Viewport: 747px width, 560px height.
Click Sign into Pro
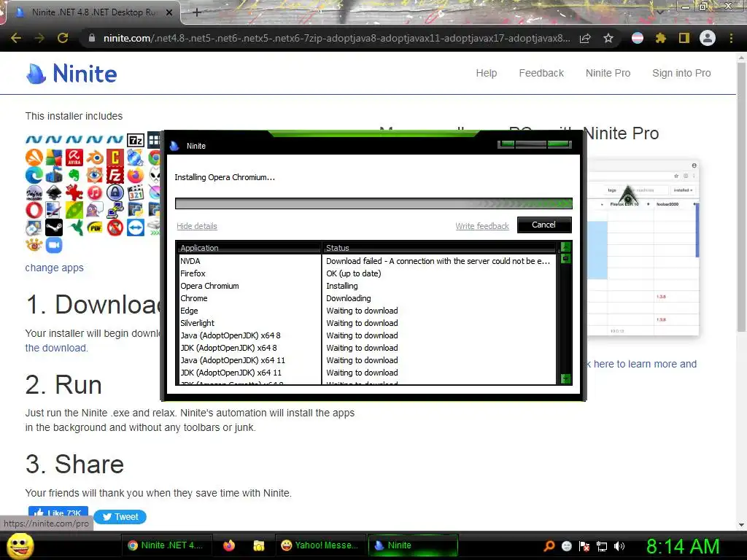pyautogui.click(x=681, y=73)
